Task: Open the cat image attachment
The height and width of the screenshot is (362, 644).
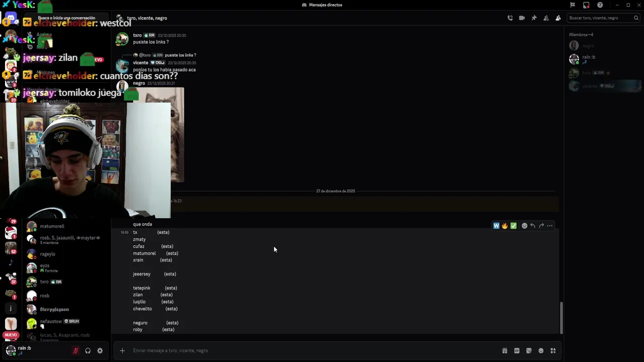Action: tap(177, 135)
